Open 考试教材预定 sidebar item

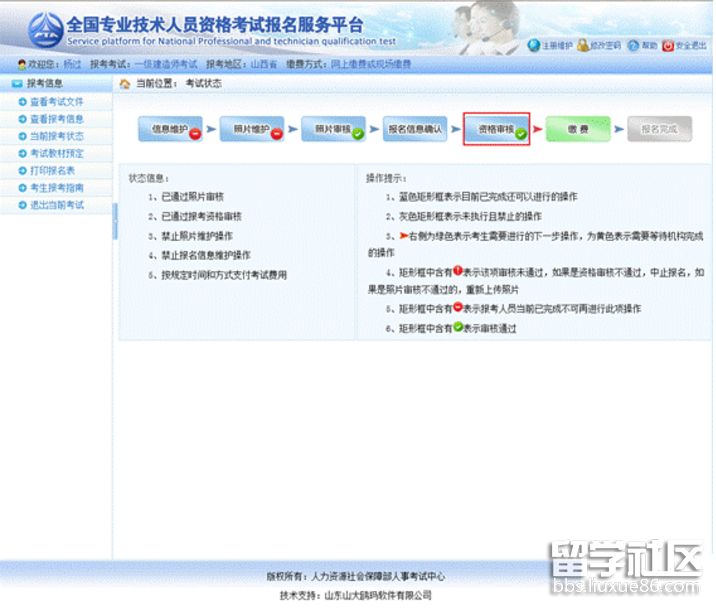tap(56, 153)
